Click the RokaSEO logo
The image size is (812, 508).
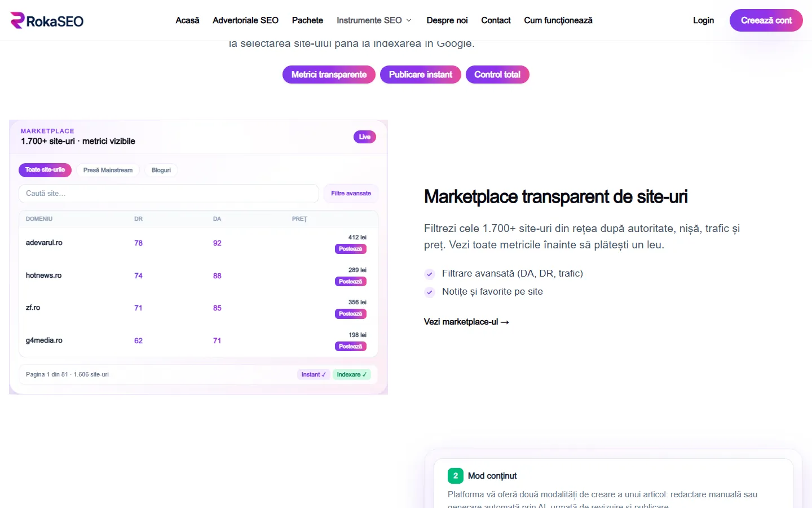(x=47, y=20)
